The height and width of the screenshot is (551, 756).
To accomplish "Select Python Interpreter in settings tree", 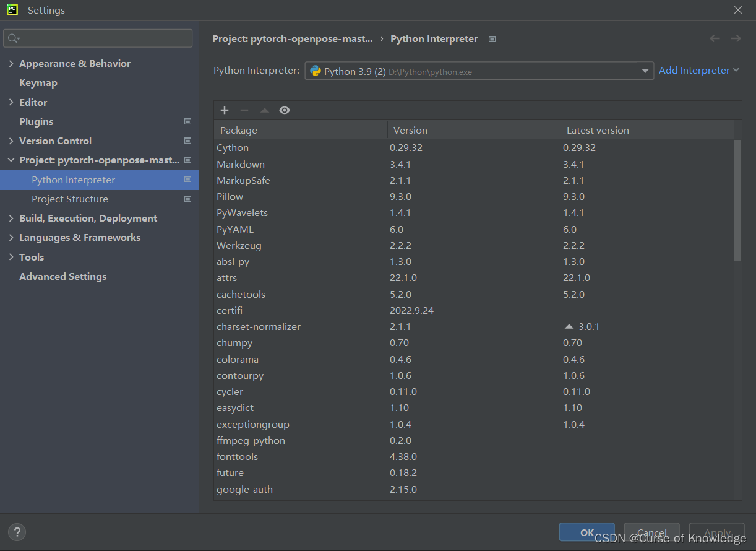I will pos(99,180).
